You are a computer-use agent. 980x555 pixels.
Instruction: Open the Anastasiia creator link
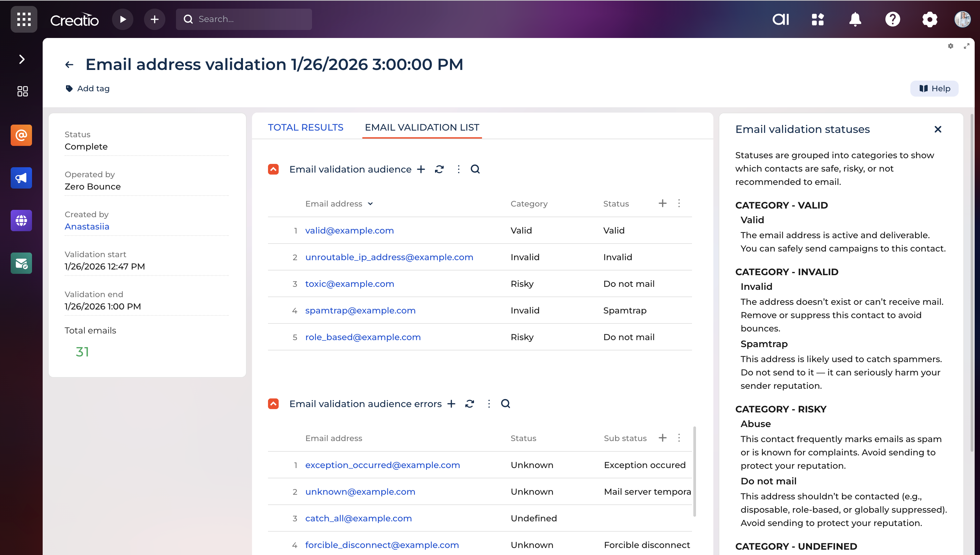(87, 227)
